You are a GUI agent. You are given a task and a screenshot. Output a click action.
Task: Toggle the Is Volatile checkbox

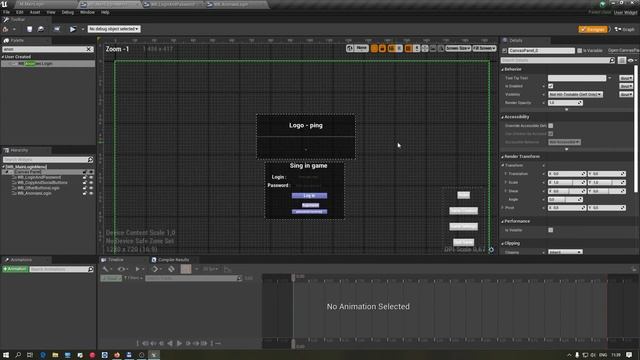[551, 230]
